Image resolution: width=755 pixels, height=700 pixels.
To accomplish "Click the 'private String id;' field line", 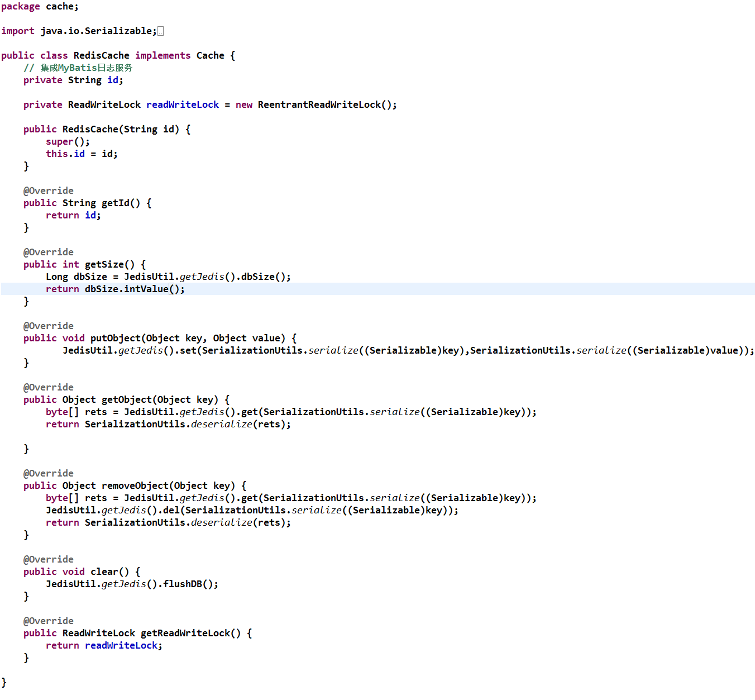I will [73, 80].
